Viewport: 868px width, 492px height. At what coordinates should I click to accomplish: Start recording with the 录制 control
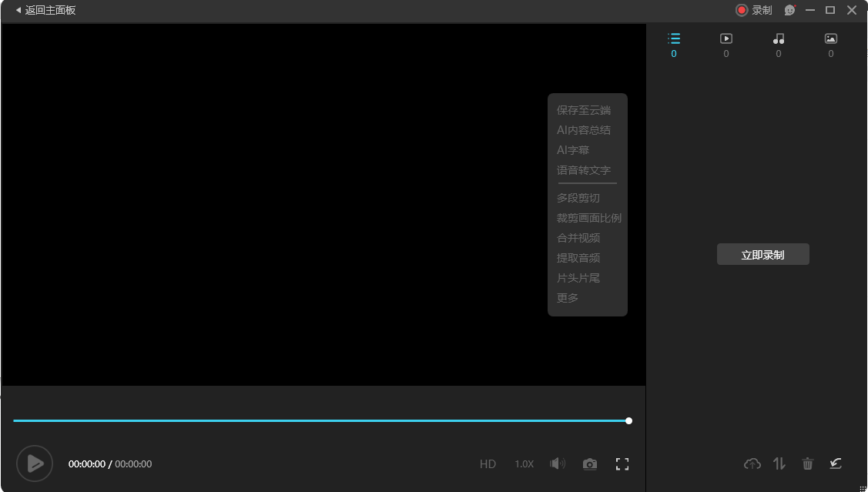click(753, 10)
